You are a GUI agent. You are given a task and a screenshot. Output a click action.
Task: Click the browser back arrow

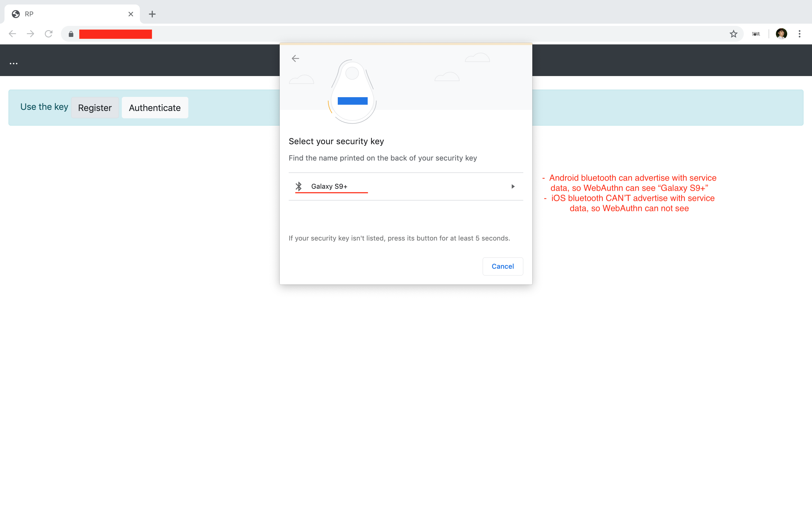tap(12, 34)
